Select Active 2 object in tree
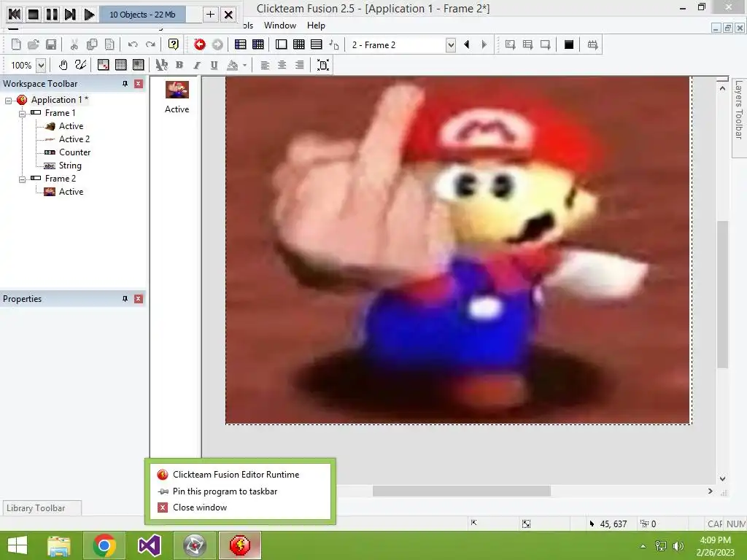The height and width of the screenshot is (560, 747). [x=74, y=139]
